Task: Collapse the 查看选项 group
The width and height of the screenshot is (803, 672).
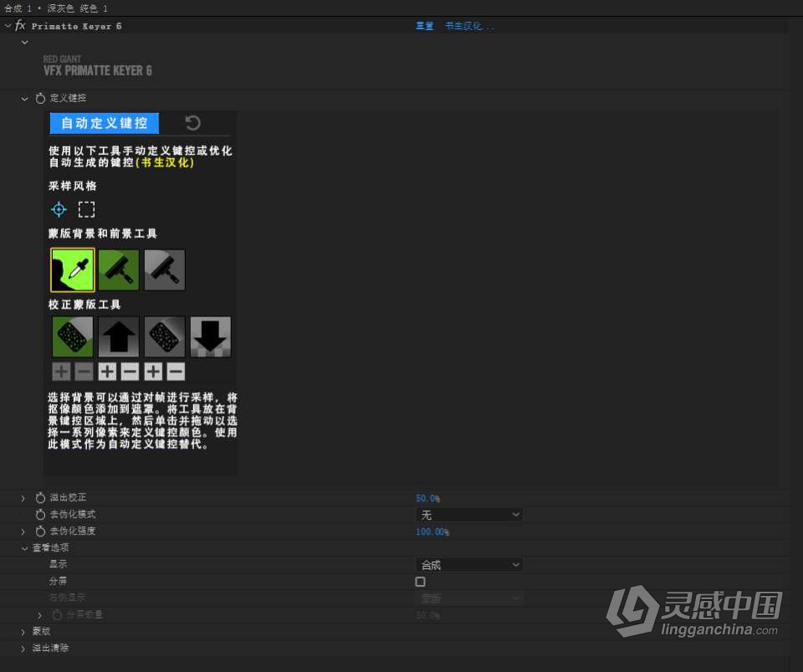Action: [x=24, y=548]
